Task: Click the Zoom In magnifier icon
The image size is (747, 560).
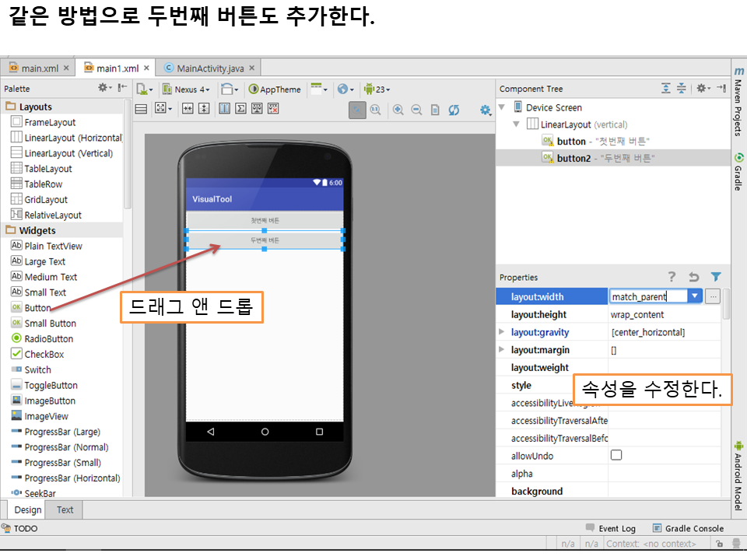Action: point(398,110)
